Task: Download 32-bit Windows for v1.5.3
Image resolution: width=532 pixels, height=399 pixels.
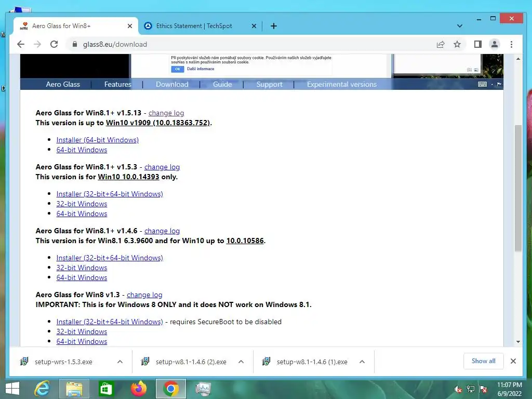Action: pos(82,204)
